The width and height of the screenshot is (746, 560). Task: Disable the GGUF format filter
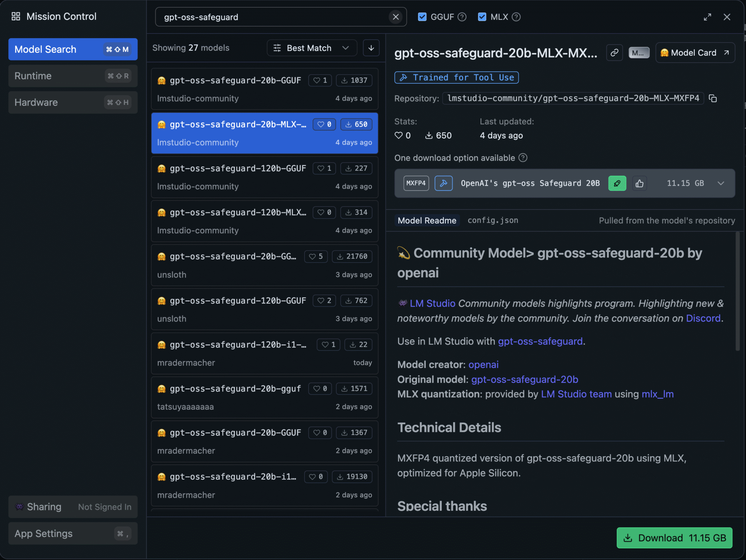point(423,17)
